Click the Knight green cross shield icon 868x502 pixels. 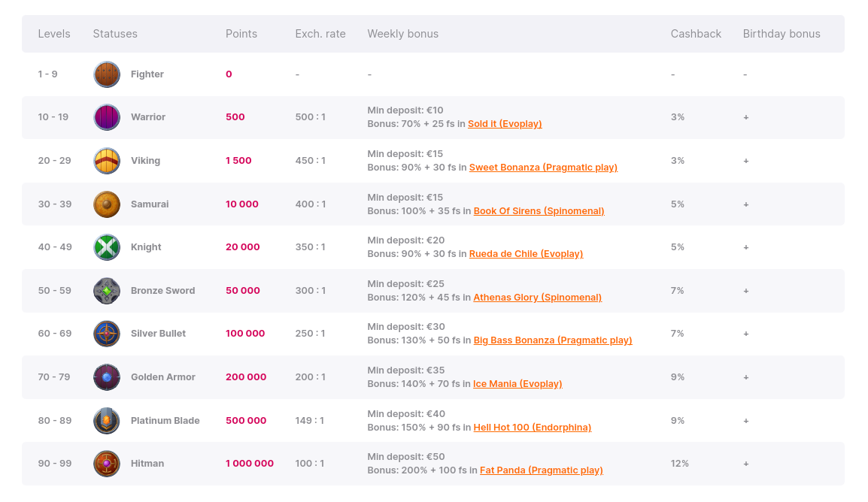tap(107, 247)
